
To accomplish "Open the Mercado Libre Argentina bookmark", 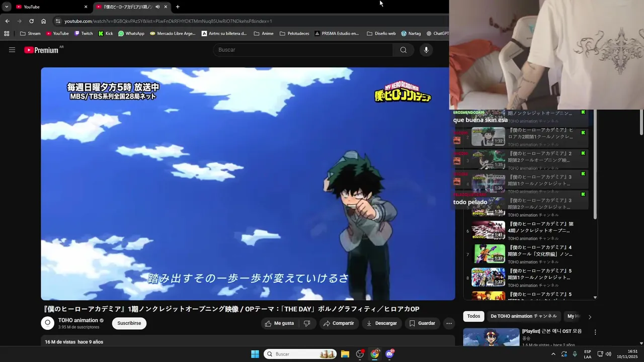I will [173, 34].
